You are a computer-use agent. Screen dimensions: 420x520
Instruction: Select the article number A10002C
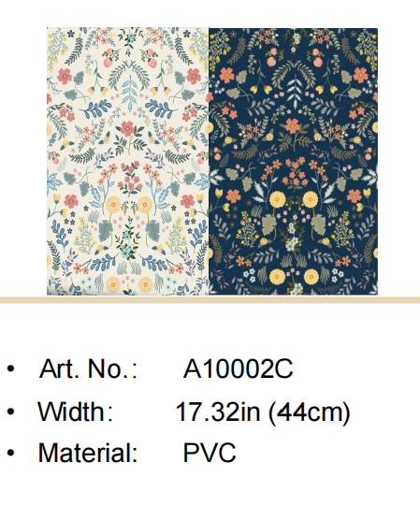(x=239, y=368)
